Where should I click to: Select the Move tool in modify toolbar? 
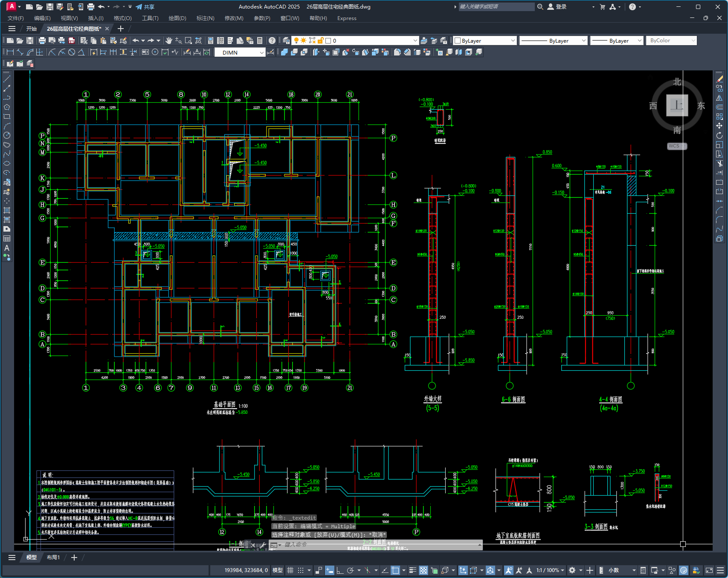(719, 126)
